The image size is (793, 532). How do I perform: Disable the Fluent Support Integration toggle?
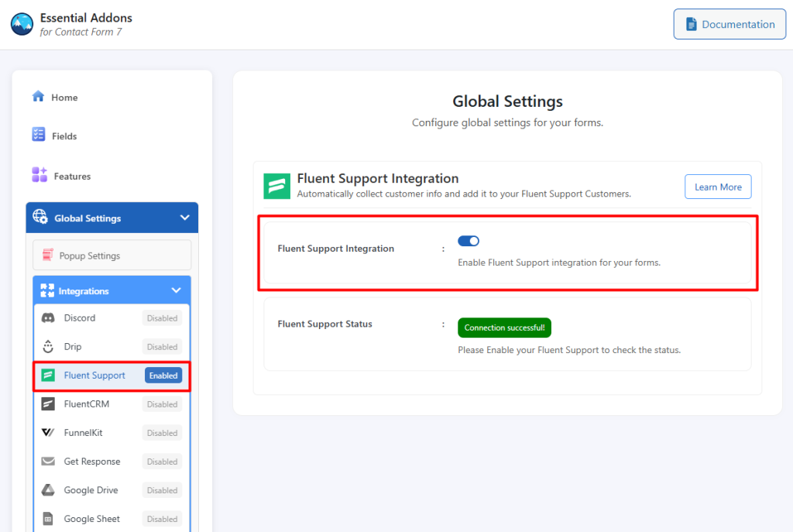click(x=469, y=242)
